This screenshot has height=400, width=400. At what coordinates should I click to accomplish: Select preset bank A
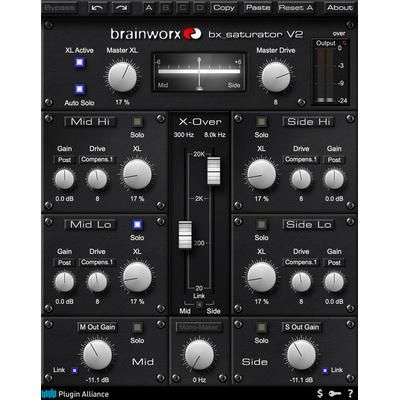coord(148,7)
